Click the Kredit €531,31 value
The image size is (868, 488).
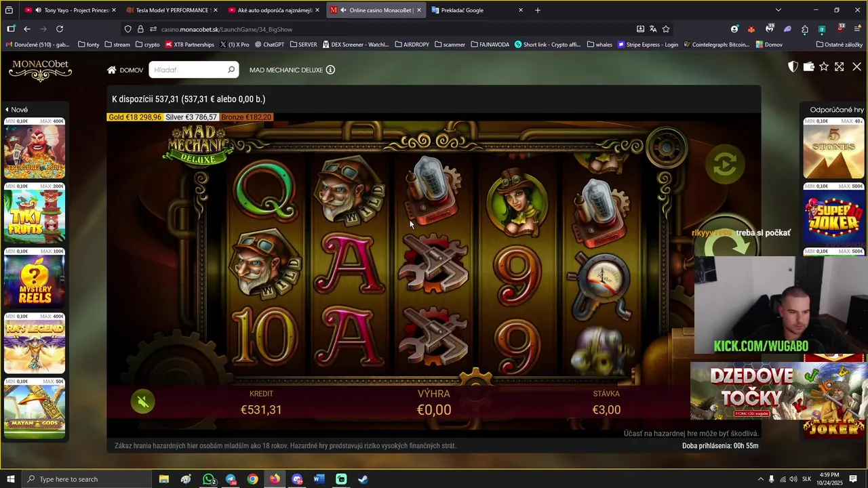[261, 409]
